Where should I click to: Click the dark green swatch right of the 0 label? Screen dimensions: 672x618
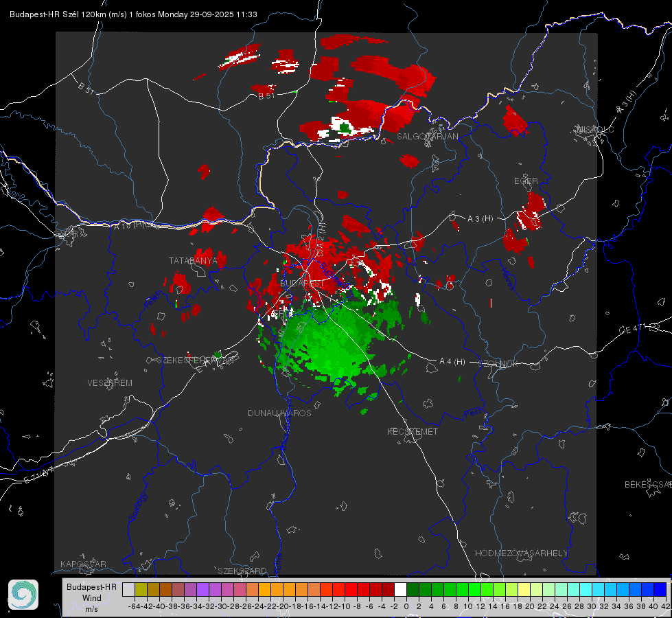pyautogui.click(x=413, y=589)
